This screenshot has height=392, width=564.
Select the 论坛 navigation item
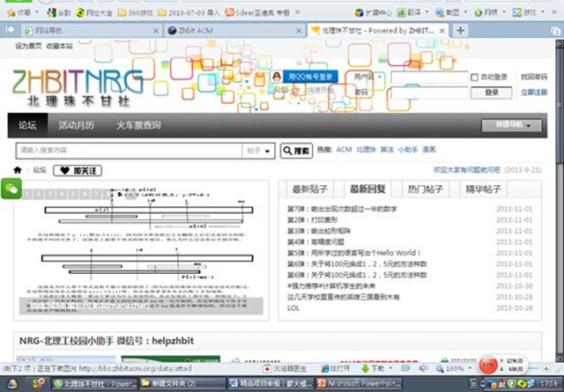[x=27, y=125]
